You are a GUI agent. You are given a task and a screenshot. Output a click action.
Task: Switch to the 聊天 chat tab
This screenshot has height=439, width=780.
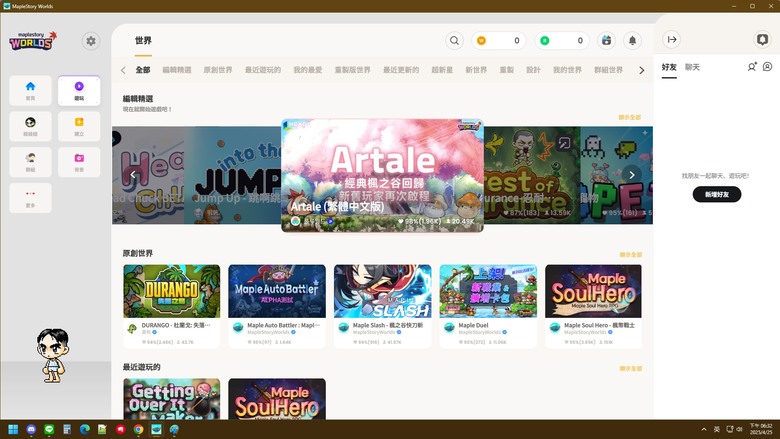pyautogui.click(x=692, y=67)
